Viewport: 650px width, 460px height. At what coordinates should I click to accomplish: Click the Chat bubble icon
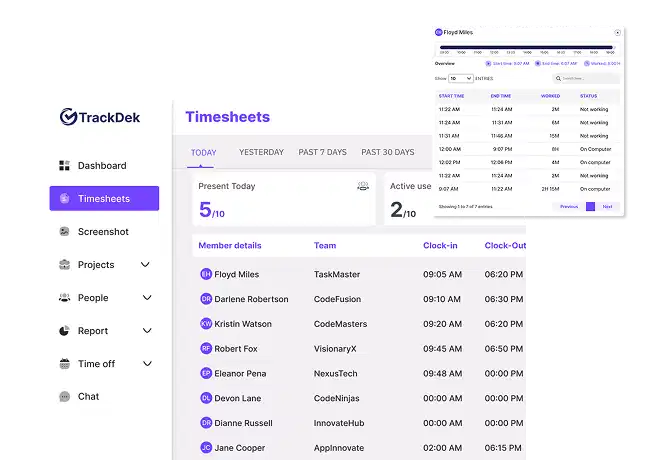tap(64, 397)
